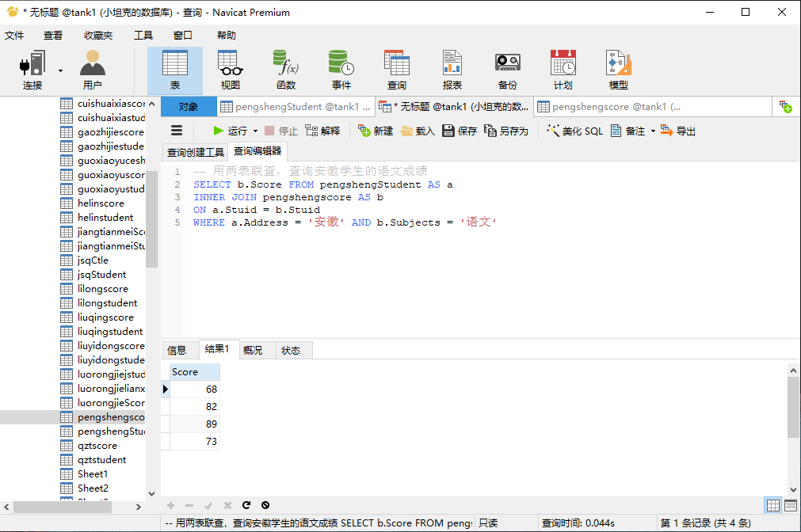This screenshot has height=532, width=801.
Task: Click the 备注 comment button
Action: [x=628, y=131]
